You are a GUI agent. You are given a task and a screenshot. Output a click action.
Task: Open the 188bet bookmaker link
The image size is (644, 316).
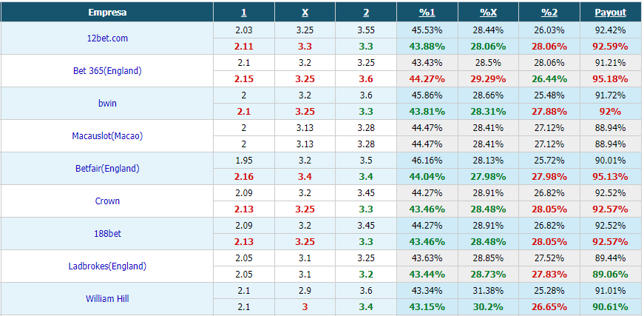(x=107, y=233)
